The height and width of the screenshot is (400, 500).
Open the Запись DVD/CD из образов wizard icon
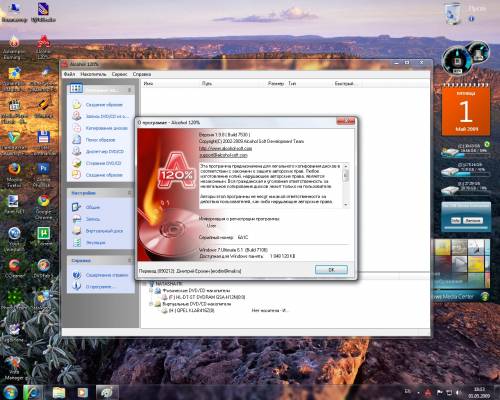77,116
